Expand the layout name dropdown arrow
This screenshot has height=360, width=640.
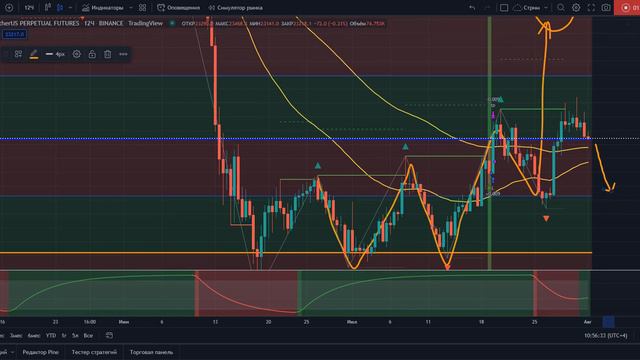click(546, 7)
